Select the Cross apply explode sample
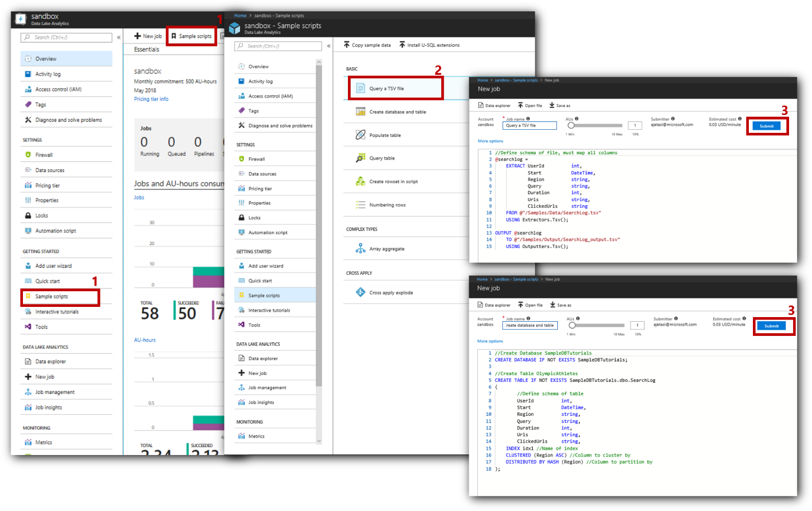Screen dimensions: 812x511 click(x=406, y=293)
